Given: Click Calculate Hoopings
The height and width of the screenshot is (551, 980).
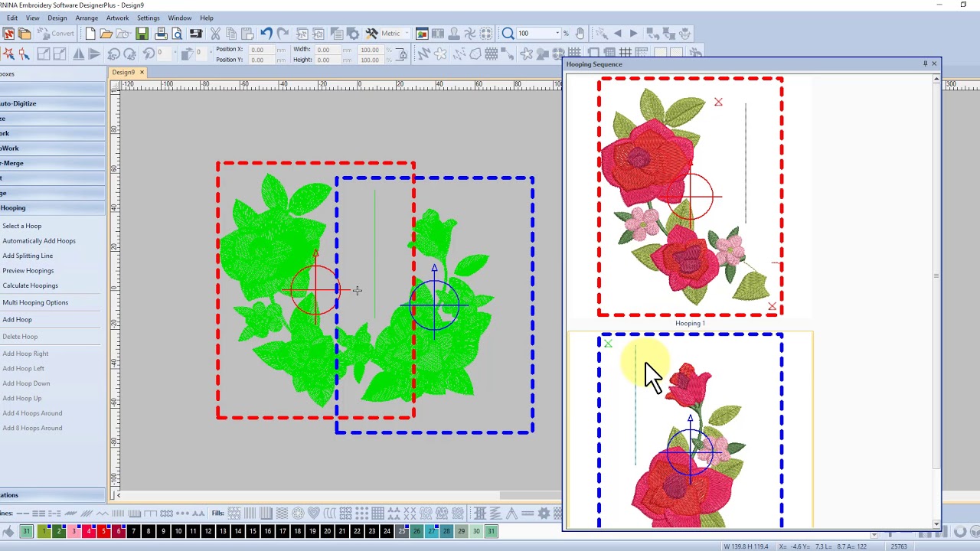Looking at the screenshot, I should pyautogui.click(x=30, y=285).
